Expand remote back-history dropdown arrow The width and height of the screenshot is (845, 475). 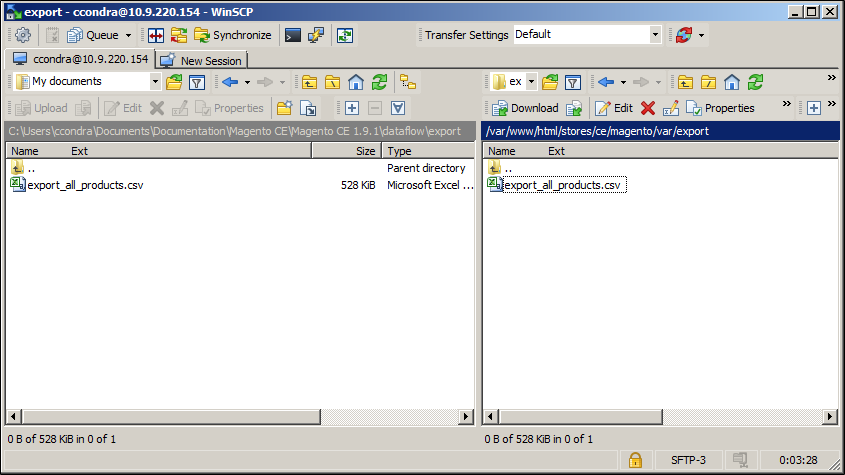(x=624, y=82)
